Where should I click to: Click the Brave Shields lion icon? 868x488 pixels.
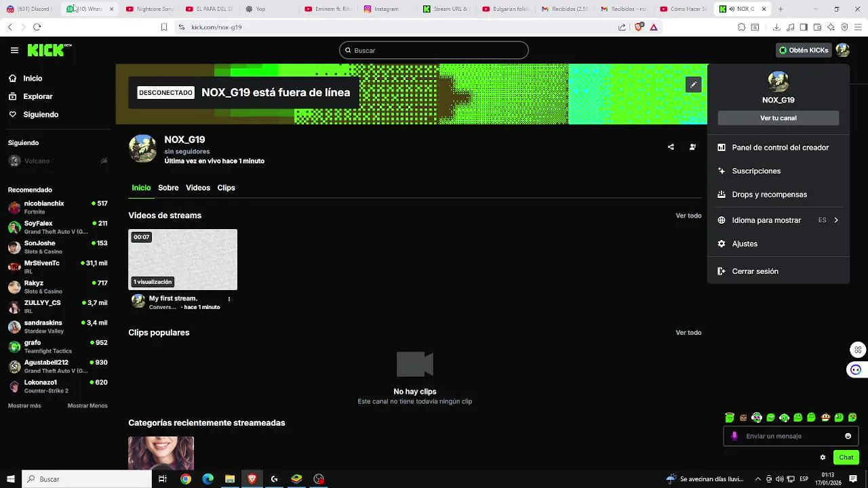639,27
